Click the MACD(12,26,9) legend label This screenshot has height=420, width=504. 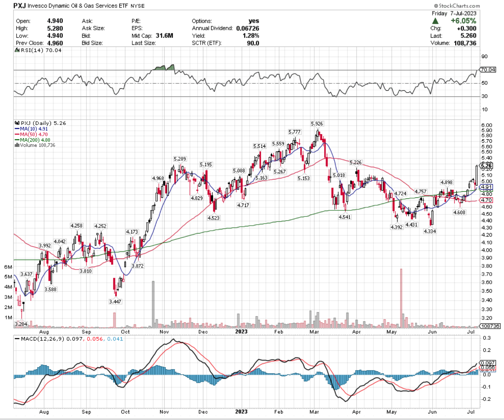point(43,339)
